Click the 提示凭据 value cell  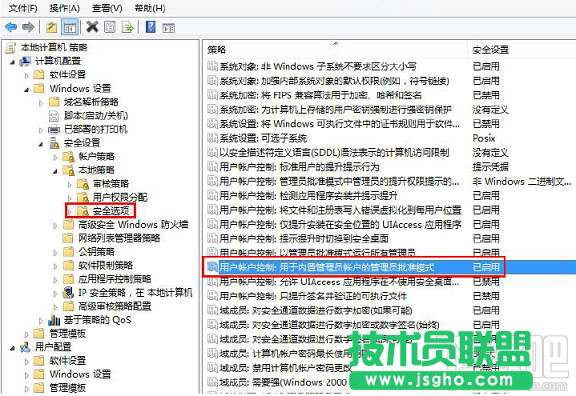click(x=490, y=167)
